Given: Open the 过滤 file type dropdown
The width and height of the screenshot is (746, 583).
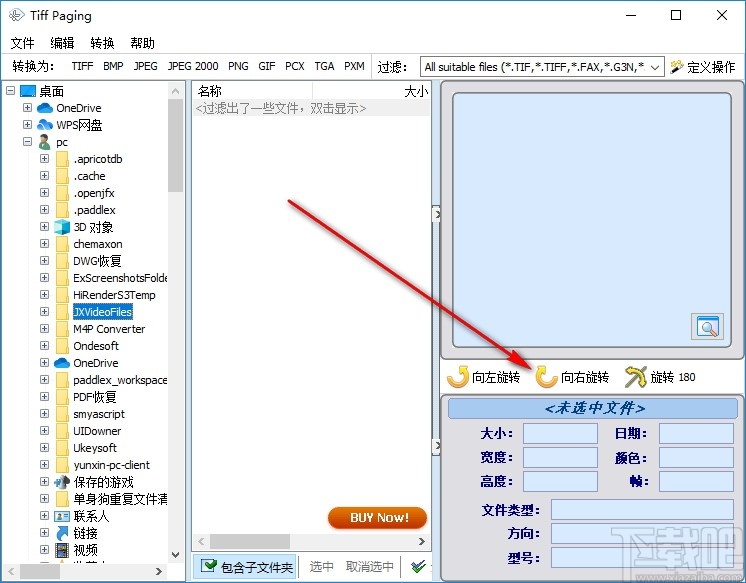Looking at the screenshot, I should [655, 67].
